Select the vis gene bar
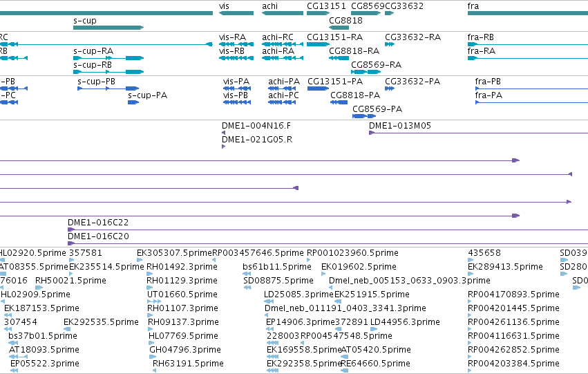Image resolution: width=588 pixels, height=374 pixels. pos(236,13)
